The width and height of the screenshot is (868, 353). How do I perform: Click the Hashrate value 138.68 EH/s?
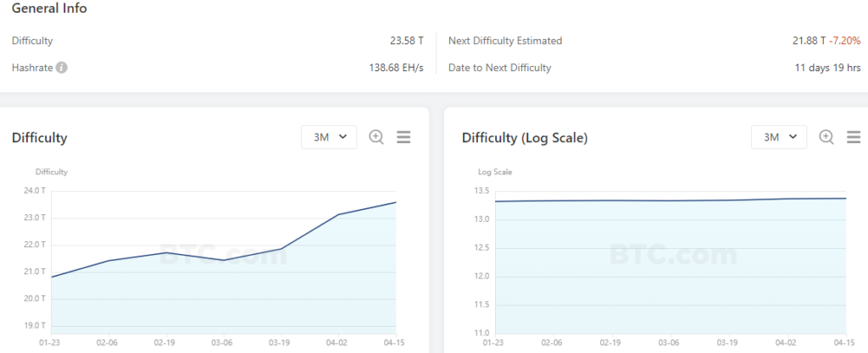[x=396, y=68]
